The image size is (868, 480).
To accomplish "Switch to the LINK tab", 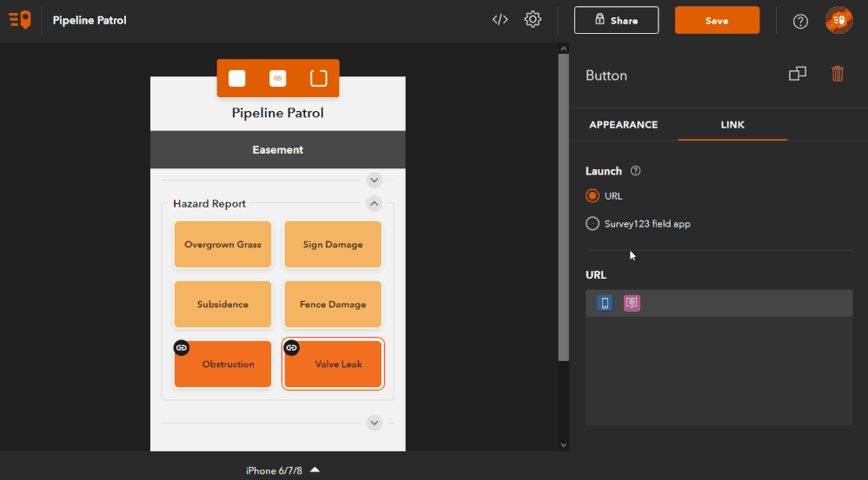I will [732, 124].
